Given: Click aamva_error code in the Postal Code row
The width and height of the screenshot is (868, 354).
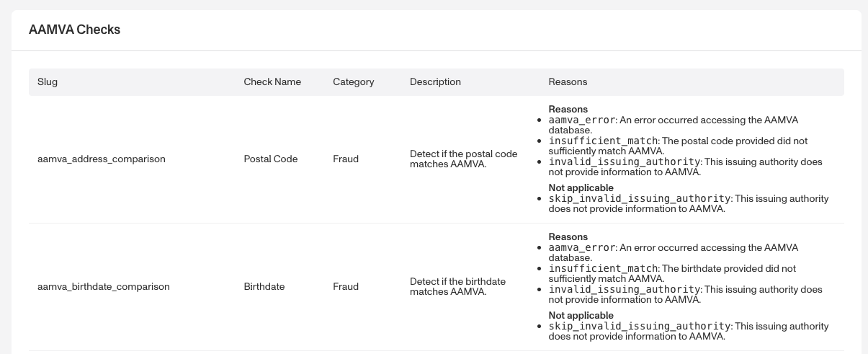Looking at the screenshot, I should [x=582, y=120].
